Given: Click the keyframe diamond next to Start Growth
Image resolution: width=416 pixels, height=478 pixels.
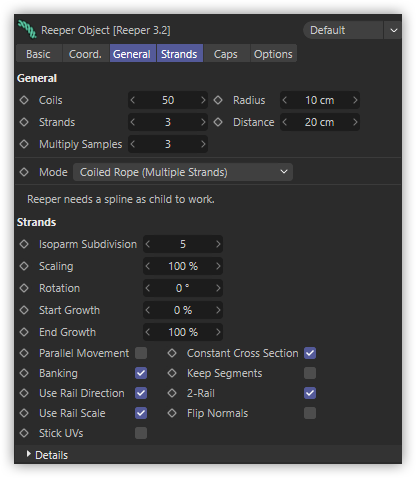Looking at the screenshot, I should pos(24,310).
